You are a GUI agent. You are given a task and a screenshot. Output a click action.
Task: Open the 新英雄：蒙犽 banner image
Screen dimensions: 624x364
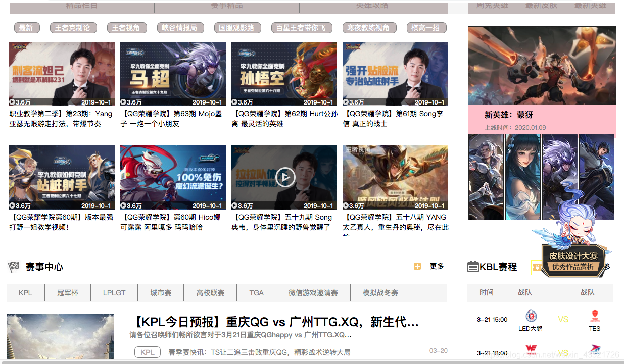coord(542,65)
